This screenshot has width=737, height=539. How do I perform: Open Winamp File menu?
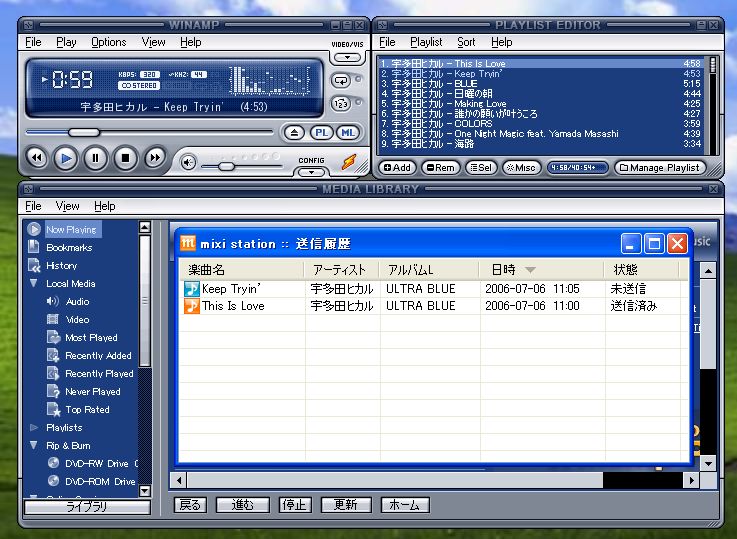click(x=33, y=42)
